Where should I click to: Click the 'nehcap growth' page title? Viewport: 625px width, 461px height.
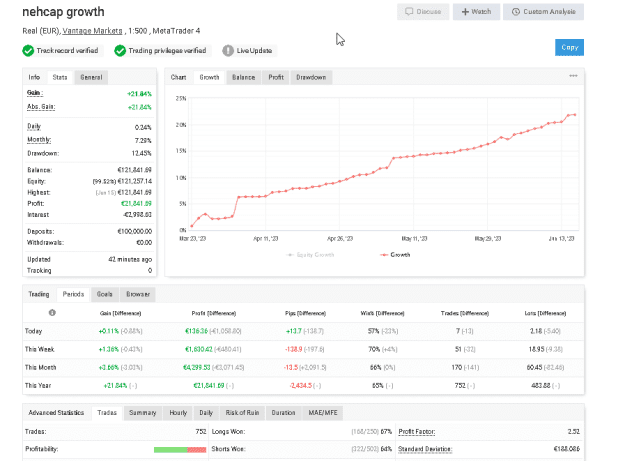coord(63,12)
